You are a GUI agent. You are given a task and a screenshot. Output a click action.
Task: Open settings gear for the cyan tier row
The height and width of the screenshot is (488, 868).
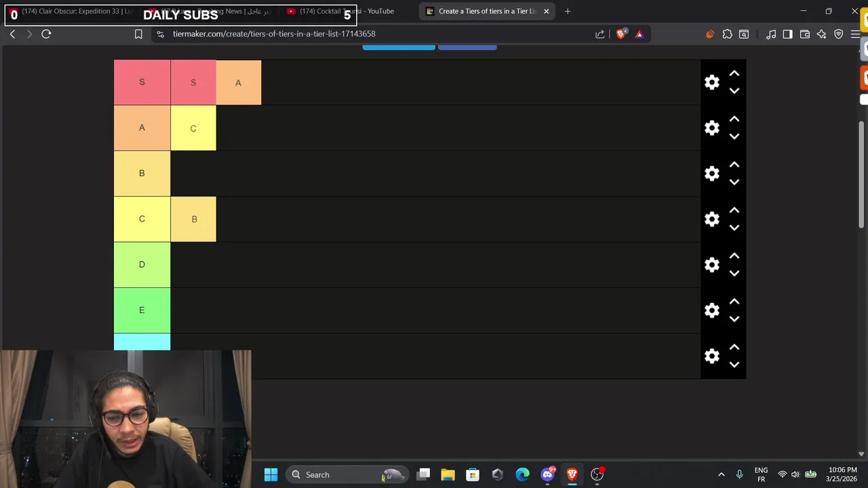coord(711,356)
